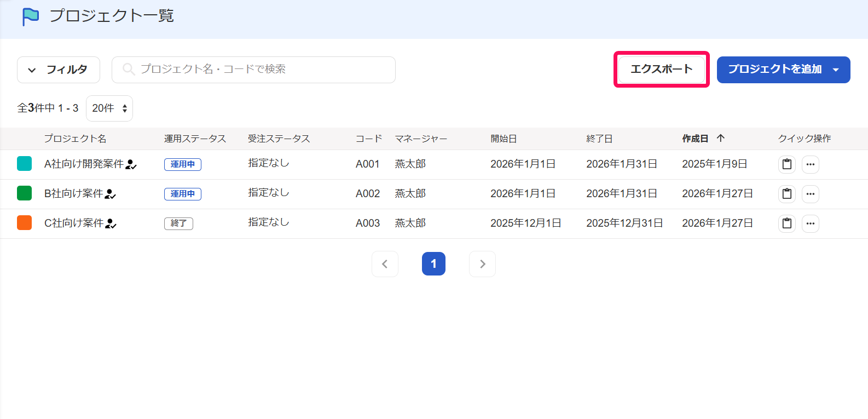
Task: Click 全3件中 1 - 3 count text
Action: pos(48,108)
